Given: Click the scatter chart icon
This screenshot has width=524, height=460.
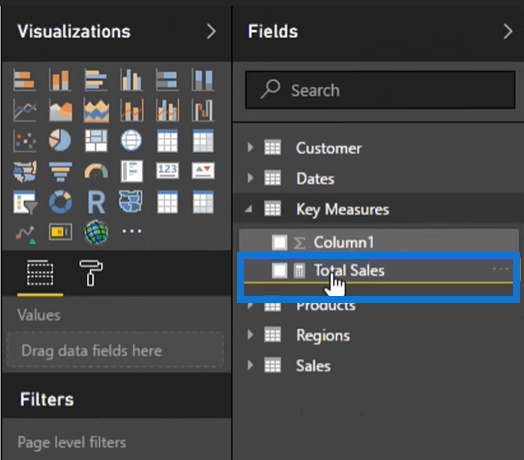Looking at the screenshot, I should [x=25, y=140].
